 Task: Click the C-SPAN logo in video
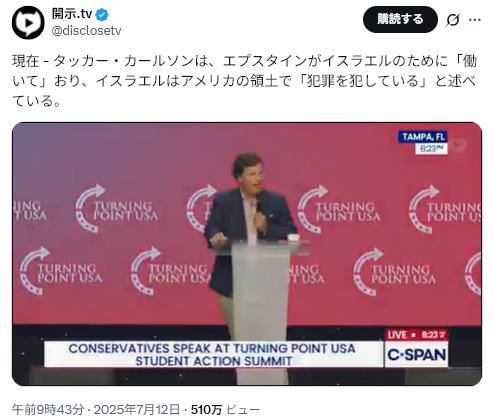[x=416, y=354]
